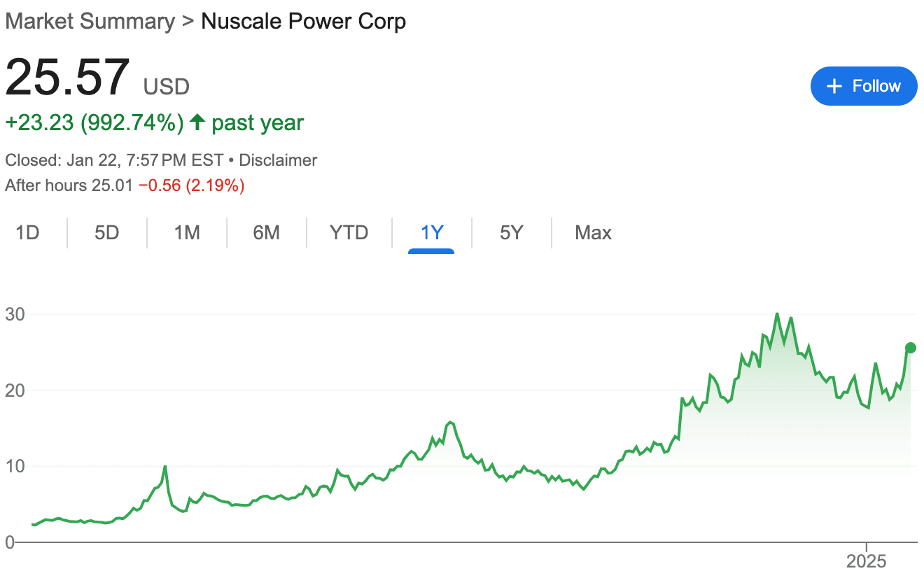Select the 1D time range
This screenshot has width=924, height=585.
27,232
